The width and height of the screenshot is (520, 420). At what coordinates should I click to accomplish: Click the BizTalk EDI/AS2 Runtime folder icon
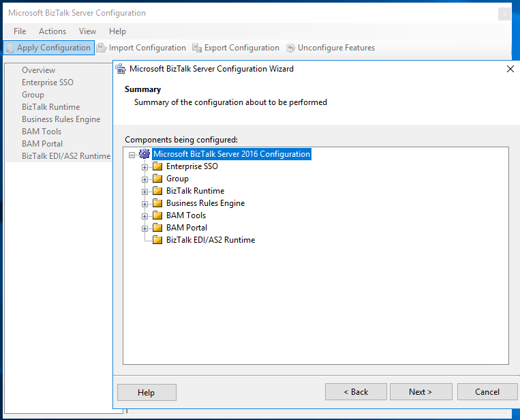click(157, 240)
